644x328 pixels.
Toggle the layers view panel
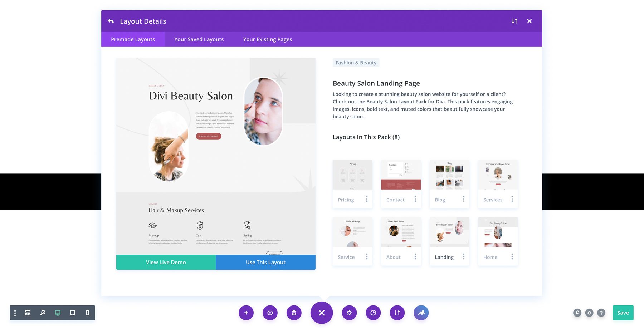tap(589, 313)
